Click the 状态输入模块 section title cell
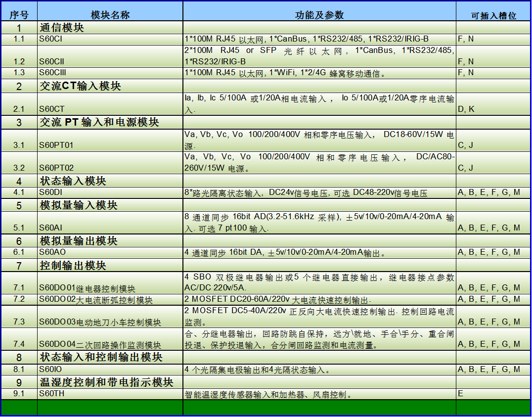This screenshot has height=417, width=532. (x=110, y=181)
